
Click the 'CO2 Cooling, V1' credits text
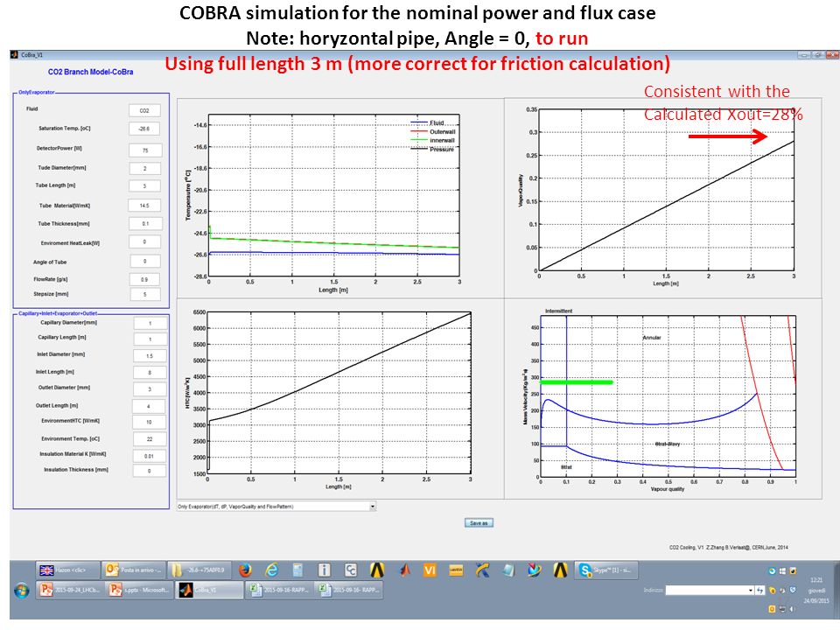(x=729, y=547)
